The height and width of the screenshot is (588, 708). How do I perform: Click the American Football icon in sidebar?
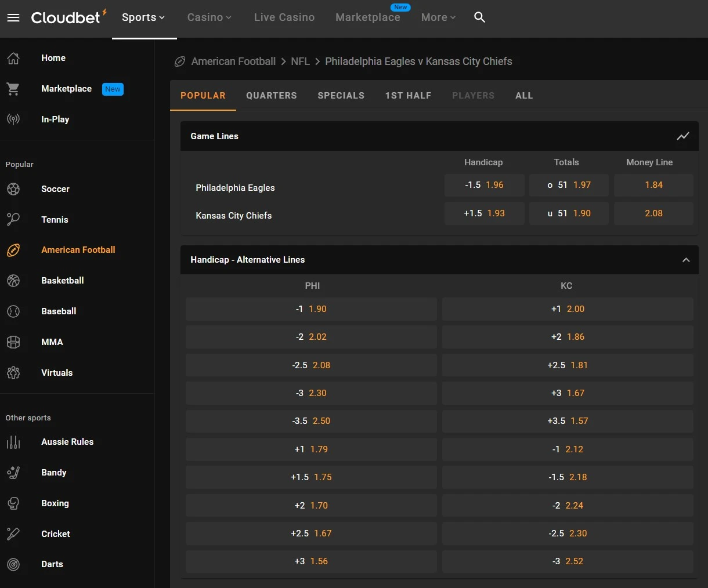(13, 250)
